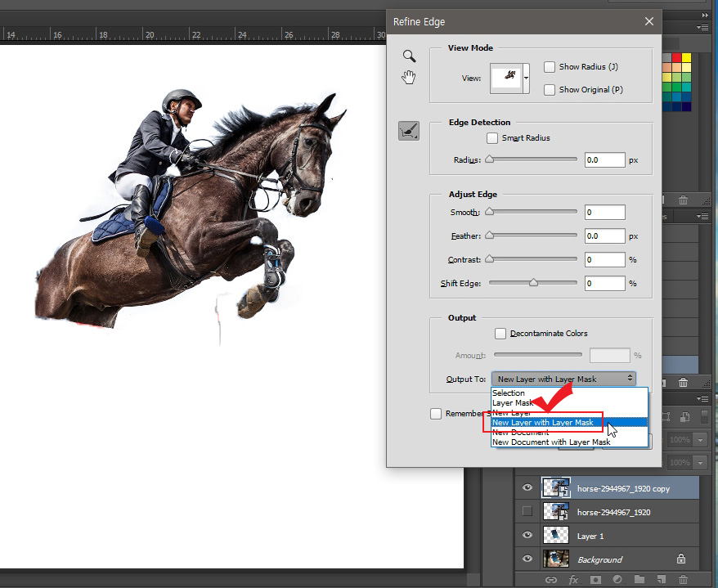This screenshot has height=588, width=718.
Task: Open layer styles via the fx icon
Action: point(572,578)
